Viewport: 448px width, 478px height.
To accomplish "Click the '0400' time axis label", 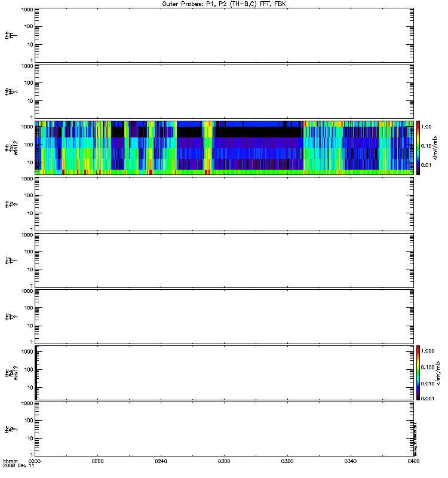I will click(413, 461).
